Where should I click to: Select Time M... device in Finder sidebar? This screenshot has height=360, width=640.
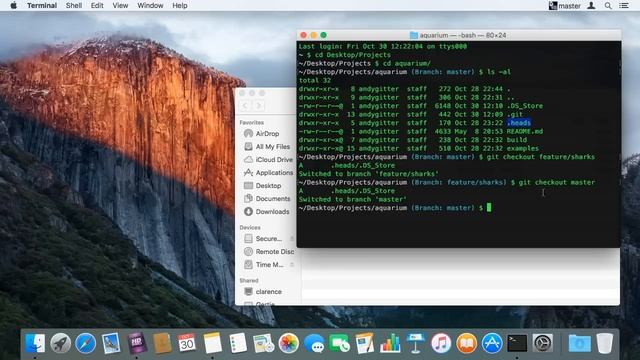pos(264,265)
